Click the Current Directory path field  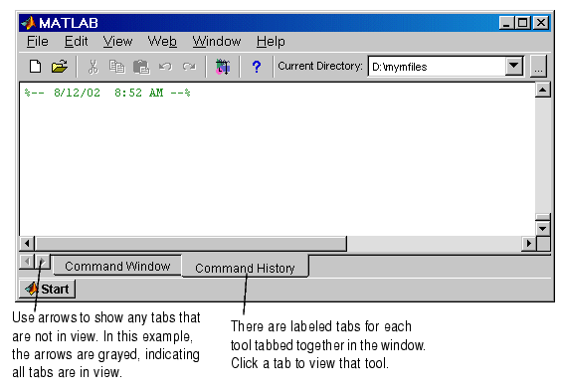pos(437,67)
